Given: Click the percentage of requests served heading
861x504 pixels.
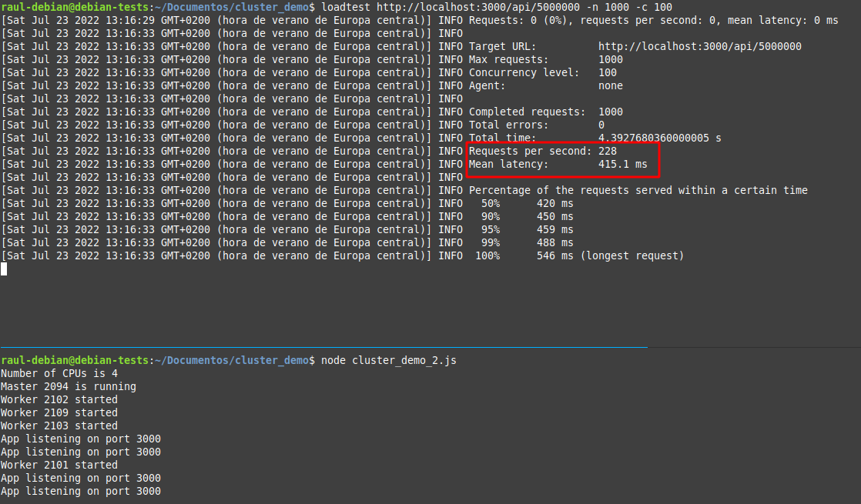Looking at the screenshot, I should (x=638, y=190).
